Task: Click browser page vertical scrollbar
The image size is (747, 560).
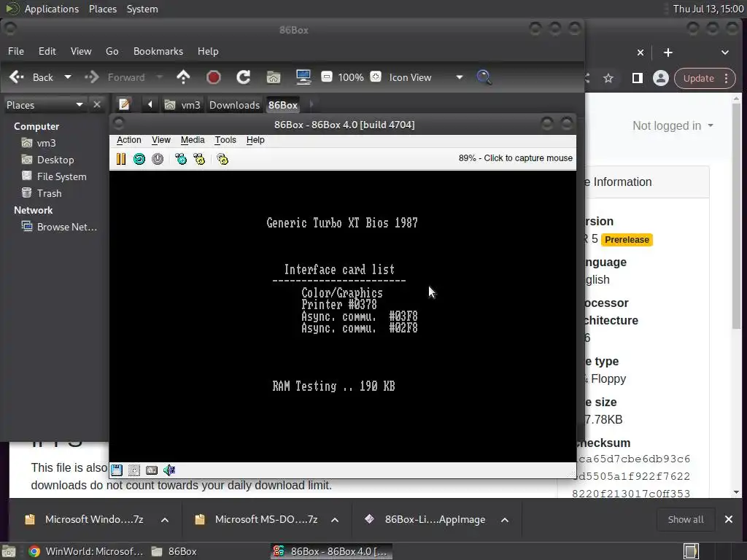Action: point(737,215)
